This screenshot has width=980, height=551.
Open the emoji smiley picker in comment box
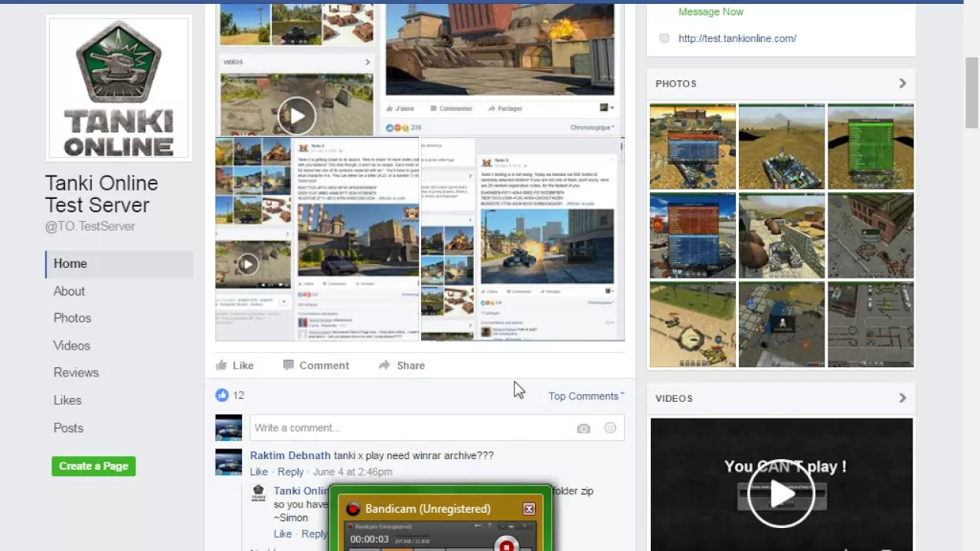coord(610,428)
